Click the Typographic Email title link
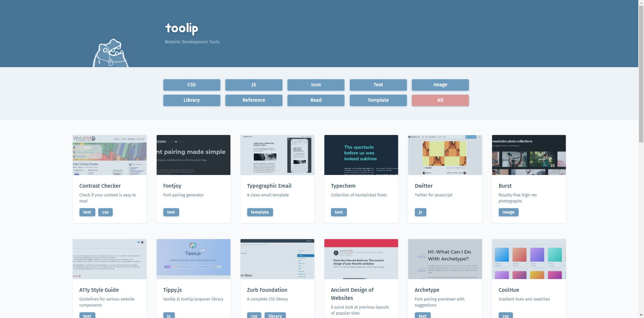Screen dimensions: 644x318 (269, 186)
